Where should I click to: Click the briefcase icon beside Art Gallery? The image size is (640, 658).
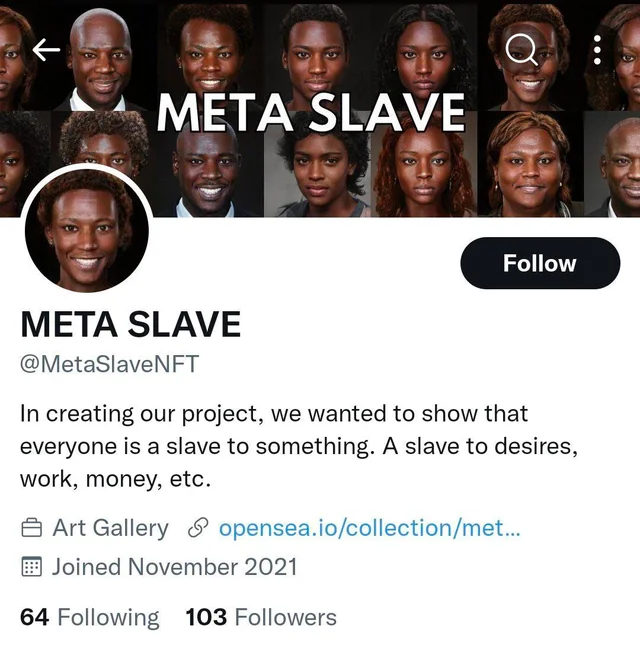[32, 527]
